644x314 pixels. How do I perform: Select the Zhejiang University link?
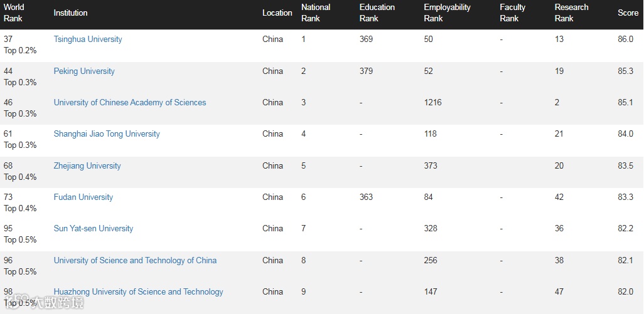87,166
